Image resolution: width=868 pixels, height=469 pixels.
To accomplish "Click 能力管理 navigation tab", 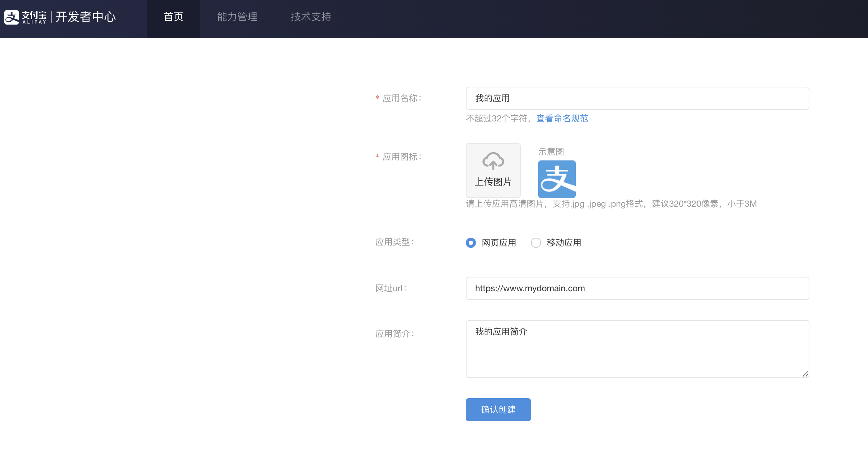I will 237,16.
